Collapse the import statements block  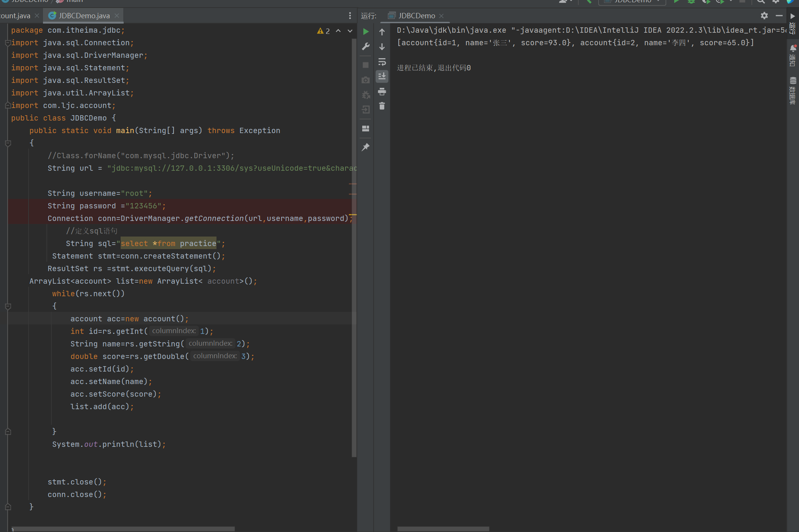click(8, 43)
